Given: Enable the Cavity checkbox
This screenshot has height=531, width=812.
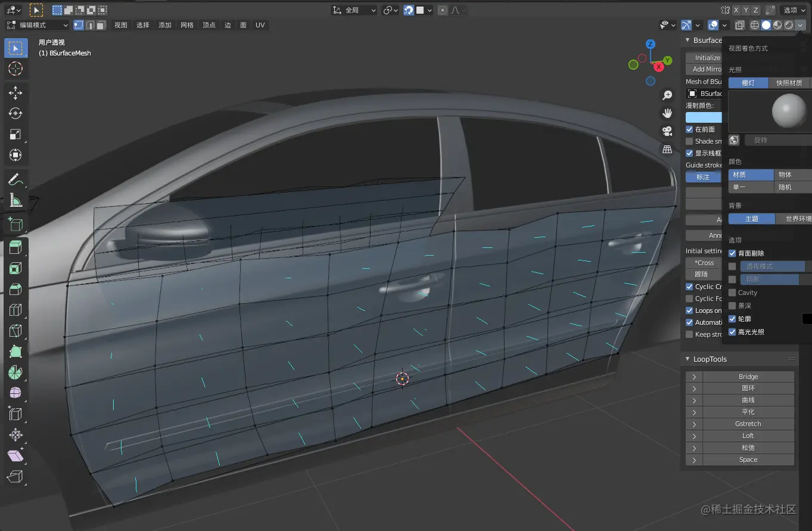Looking at the screenshot, I should click(732, 293).
